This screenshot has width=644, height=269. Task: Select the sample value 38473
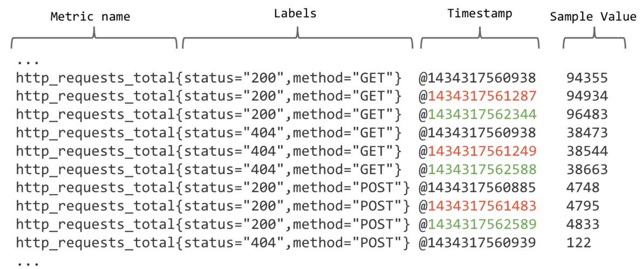[587, 133]
